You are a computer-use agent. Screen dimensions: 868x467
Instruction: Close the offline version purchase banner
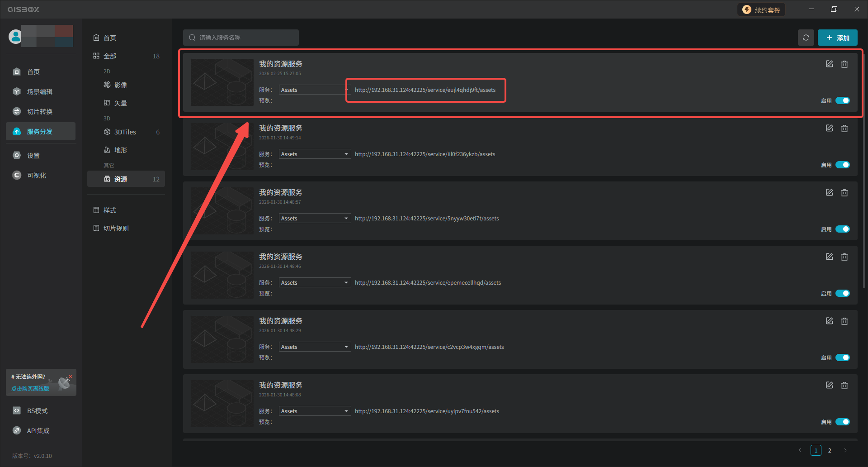71,376
